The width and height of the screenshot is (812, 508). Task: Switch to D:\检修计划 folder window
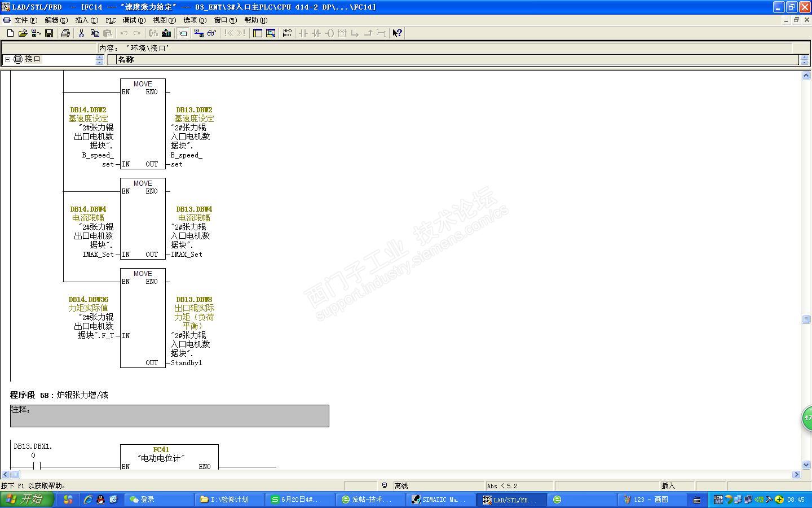(x=230, y=500)
